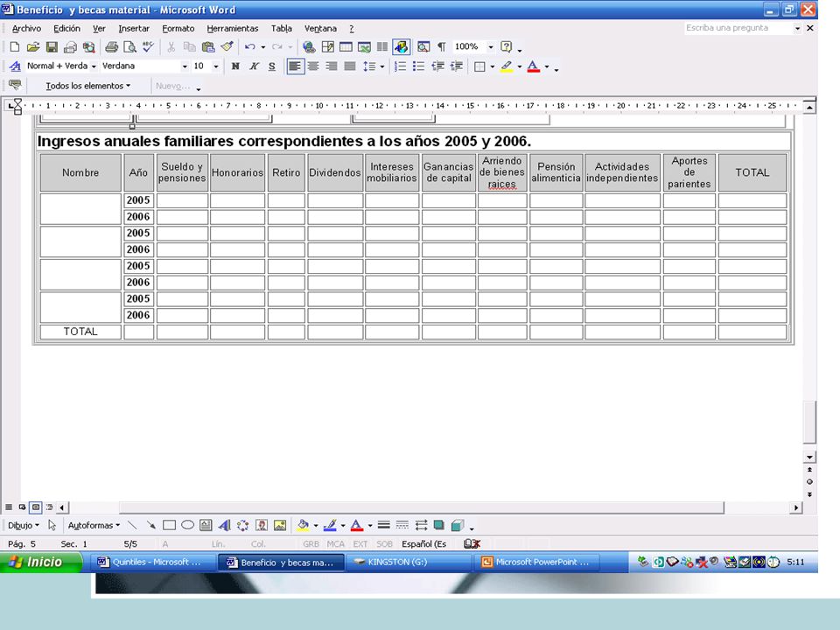The image size is (840, 630).
Task: Apply the yellow highlight color
Action: click(507, 66)
